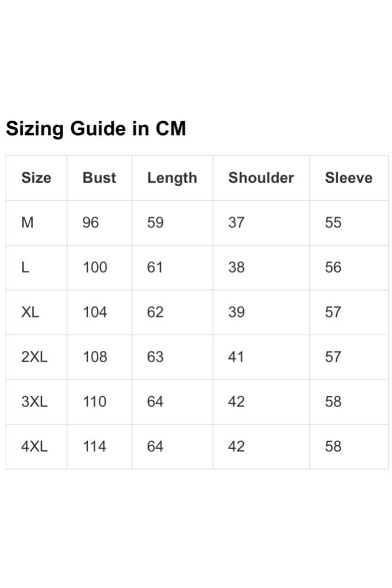Click the bust value 96 cell
392x588 pixels.
click(x=91, y=222)
